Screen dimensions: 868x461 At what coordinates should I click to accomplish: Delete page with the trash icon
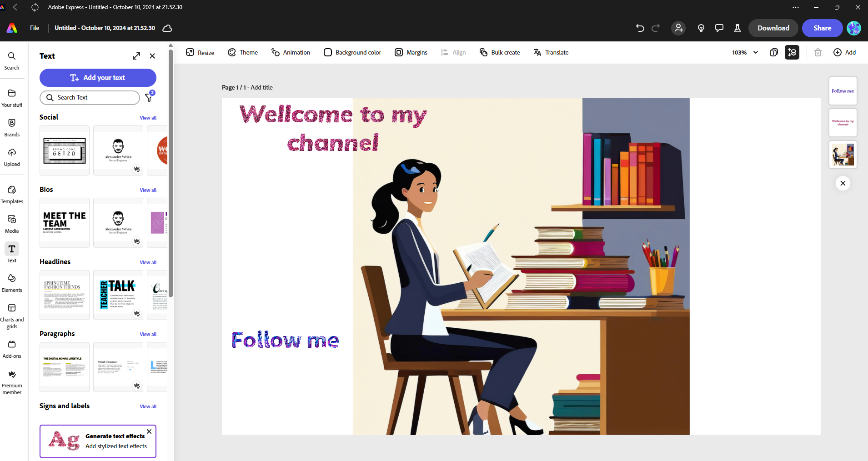[818, 52]
